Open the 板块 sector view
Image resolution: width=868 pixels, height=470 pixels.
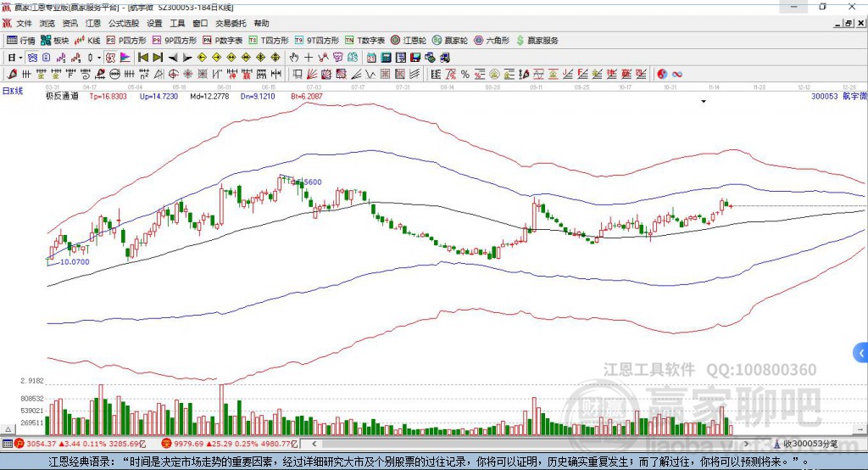55,41
